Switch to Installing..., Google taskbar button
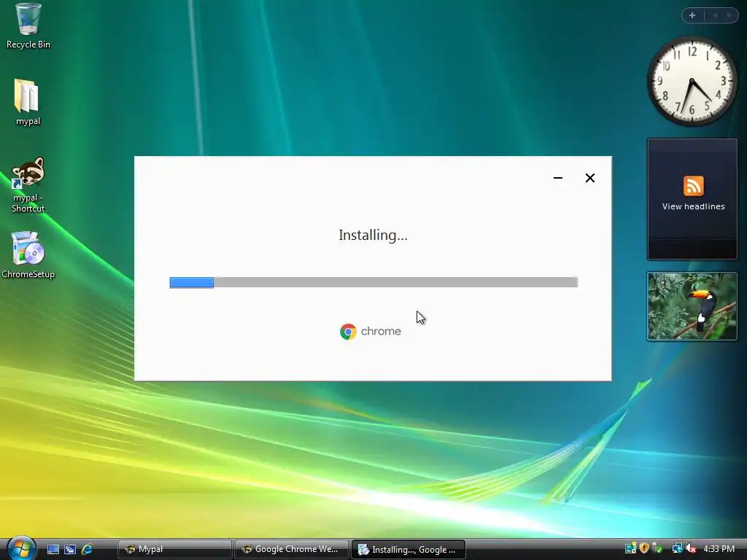747x560 pixels. tap(409, 550)
